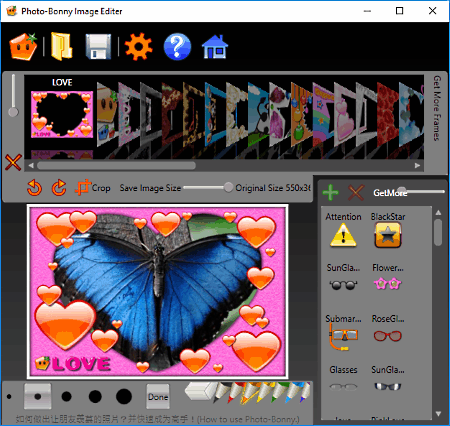The image size is (450, 426).
Task: Click the sticker panel scroll down arrow
Action: [439, 414]
